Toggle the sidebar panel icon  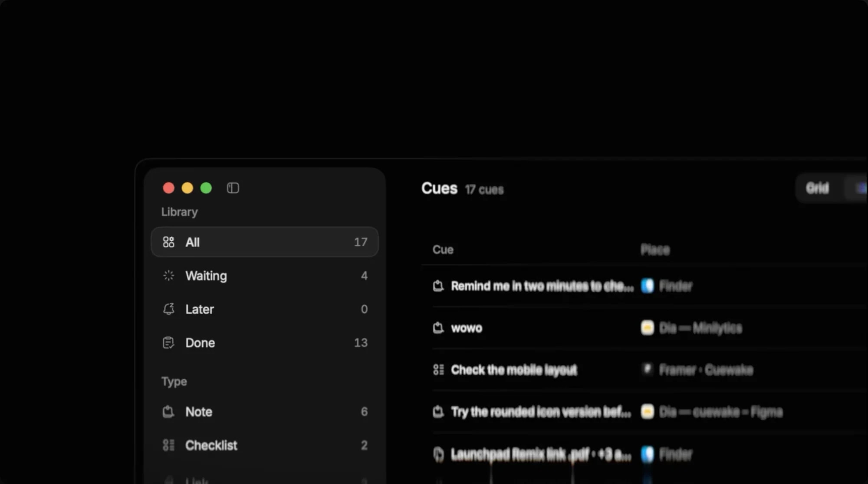click(x=233, y=188)
